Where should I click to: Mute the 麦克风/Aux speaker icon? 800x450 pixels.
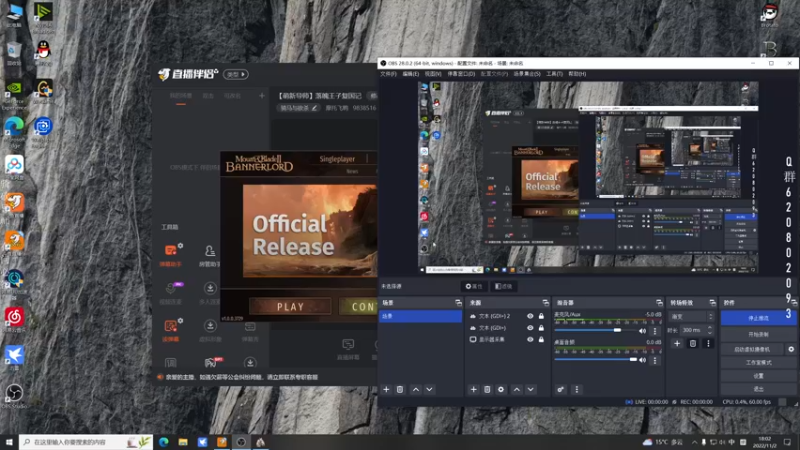click(642, 331)
